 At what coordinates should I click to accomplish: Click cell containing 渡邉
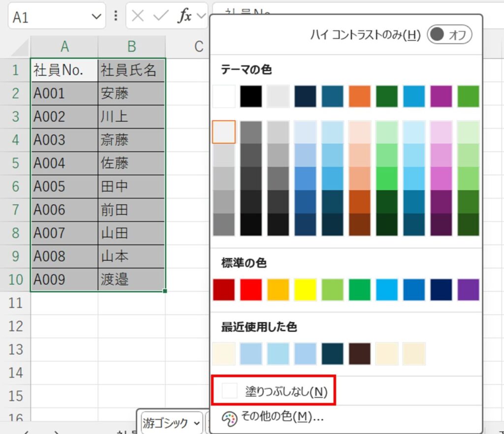click(x=131, y=279)
